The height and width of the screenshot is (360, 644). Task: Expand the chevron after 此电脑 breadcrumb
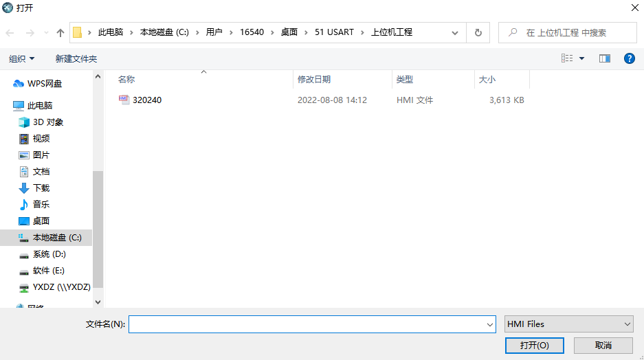coord(131,32)
